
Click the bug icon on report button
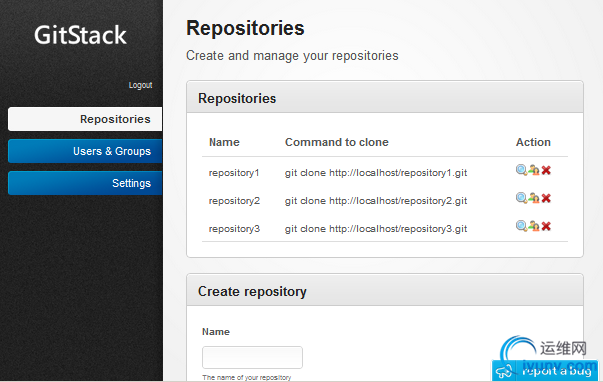tap(504, 371)
